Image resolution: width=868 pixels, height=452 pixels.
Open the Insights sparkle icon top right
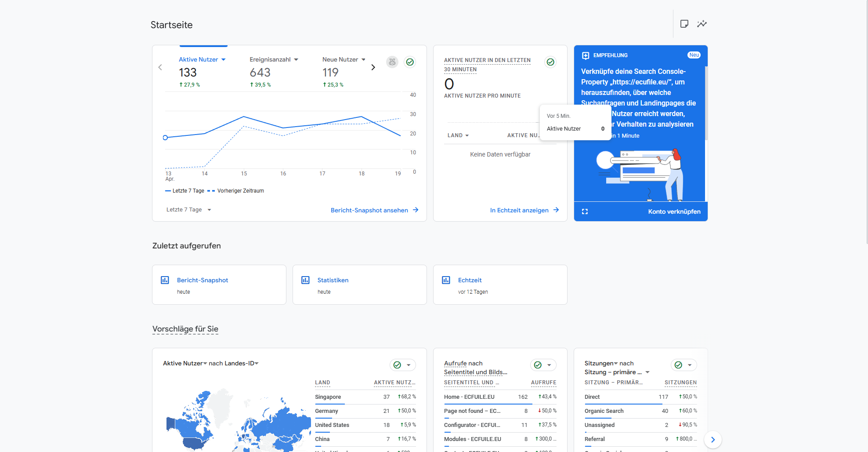click(702, 24)
